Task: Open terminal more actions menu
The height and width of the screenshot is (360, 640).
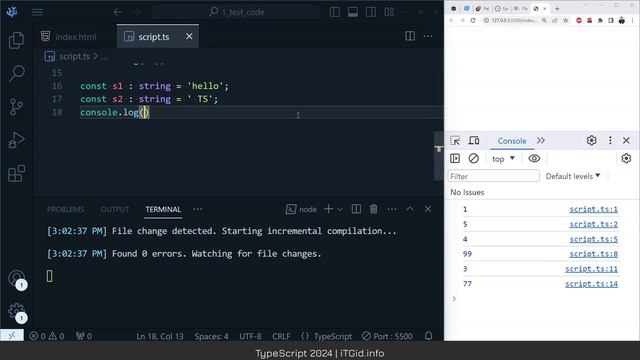Action: 392,209
